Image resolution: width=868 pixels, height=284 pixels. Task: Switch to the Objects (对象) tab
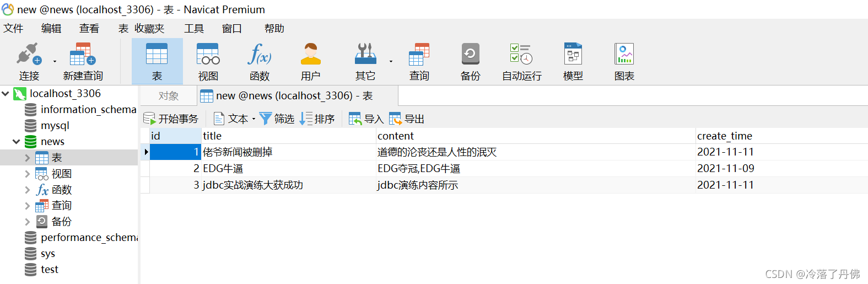(169, 96)
